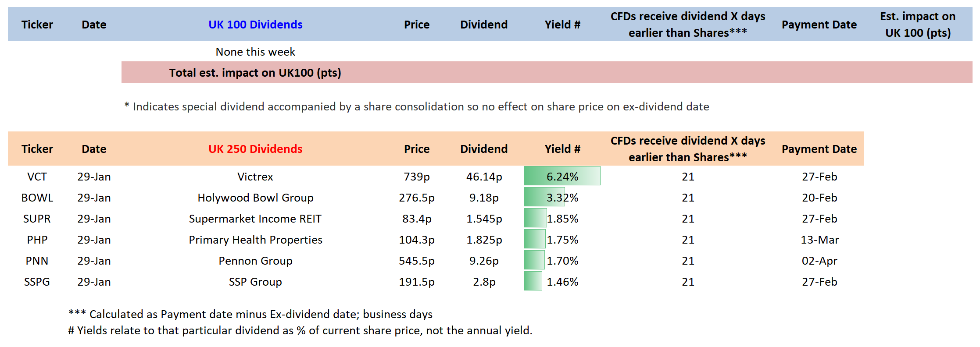Click Est. impact on UK 100 header
The width and height of the screenshot is (980, 347).
tap(918, 25)
